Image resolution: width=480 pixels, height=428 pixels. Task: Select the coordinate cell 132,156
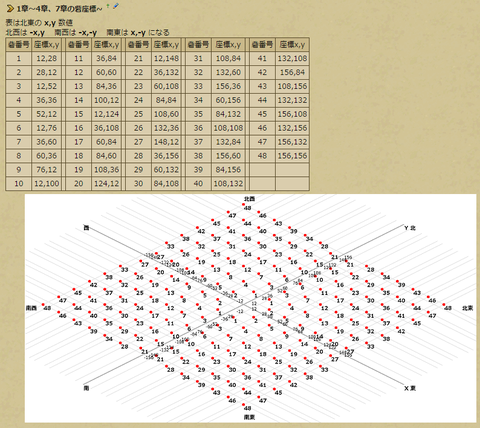click(292, 128)
